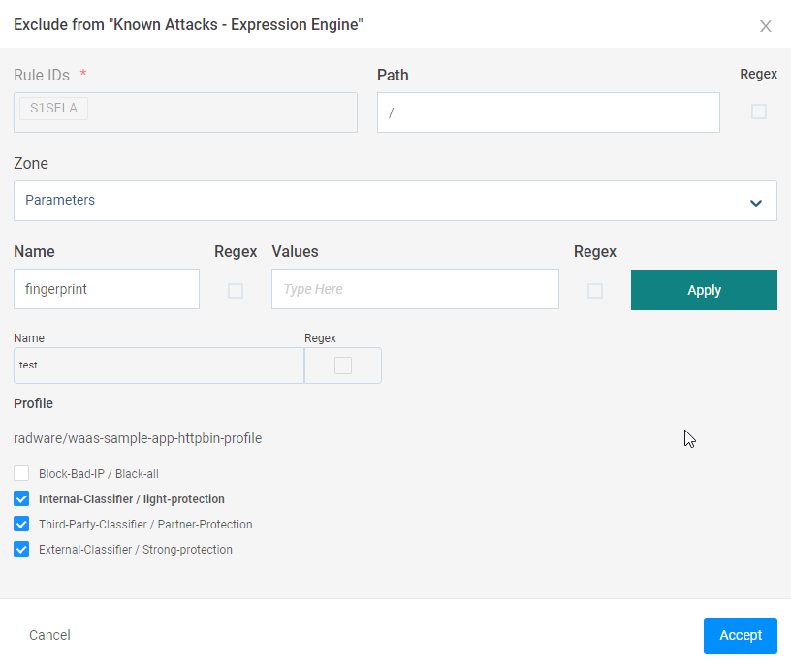Uncheck Internal-Classifier / light-protection
Screen dimensions: 791x672
[x=22, y=499]
